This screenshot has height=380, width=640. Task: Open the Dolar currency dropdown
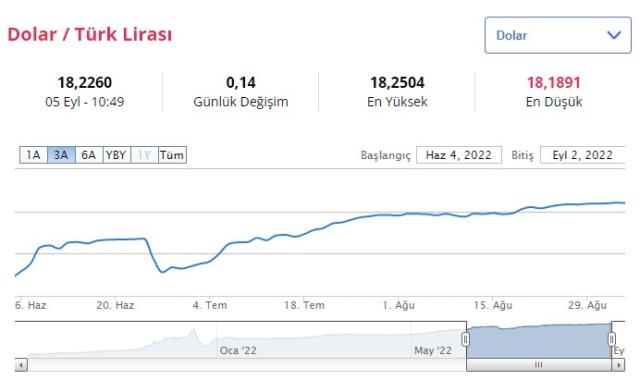pos(558,35)
